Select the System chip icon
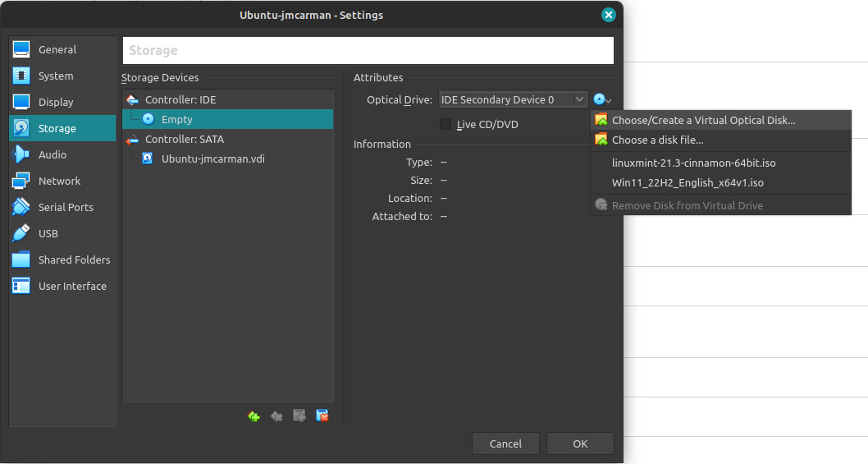Image resolution: width=868 pixels, height=464 pixels. pos(21,76)
